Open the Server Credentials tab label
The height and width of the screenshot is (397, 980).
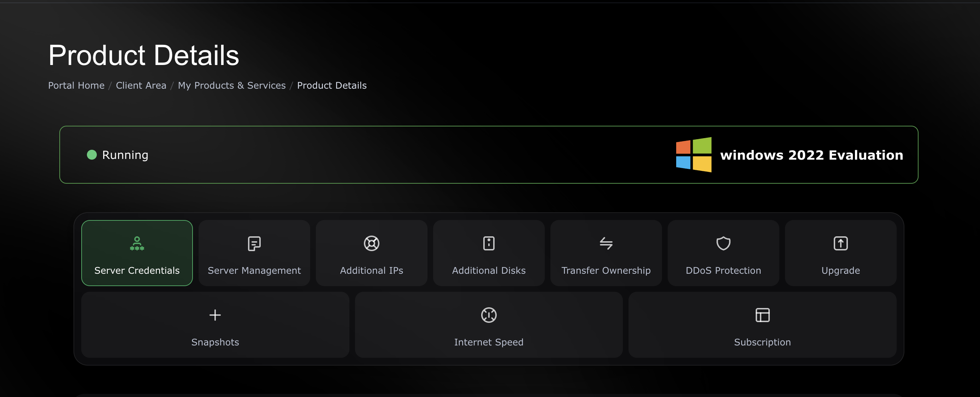[137, 270]
